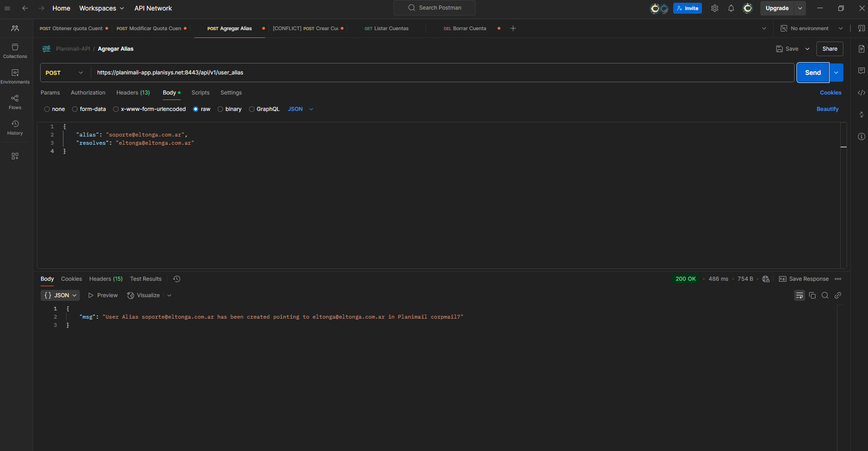Open the Workspaces dropdown

click(x=101, y=8)
